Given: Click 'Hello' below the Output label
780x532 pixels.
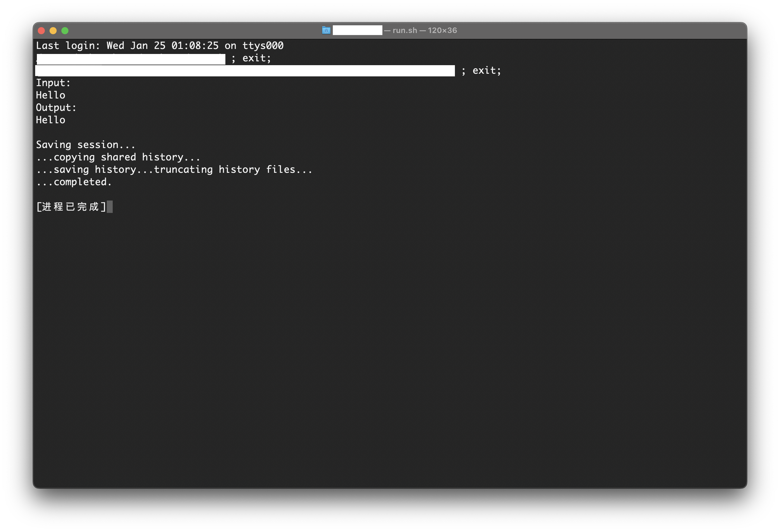Looking at the screenshot, I should coord(51,120).
